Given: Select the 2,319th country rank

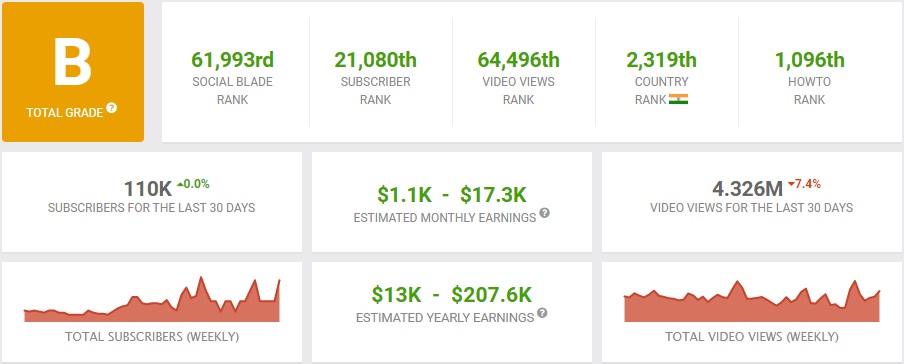Looking at the screenshot, I should pyautogui.click(x=662, y=59).
